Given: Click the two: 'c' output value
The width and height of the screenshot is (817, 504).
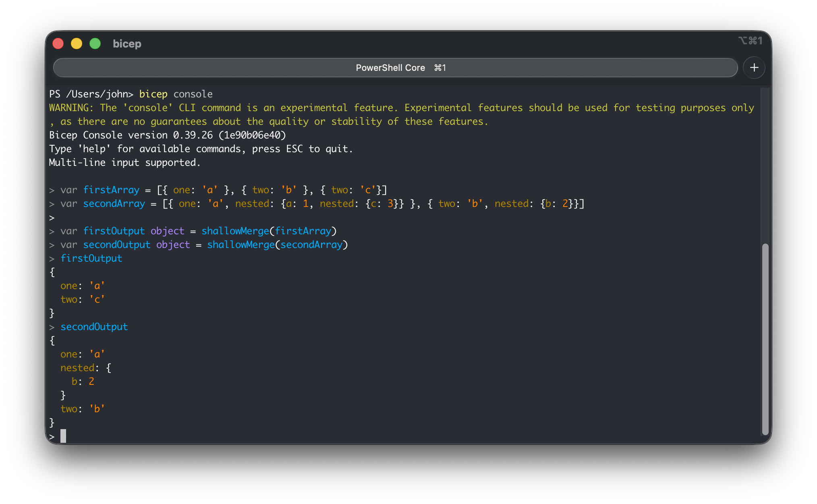Looking at the screenshot, I should tap(82, 299).
